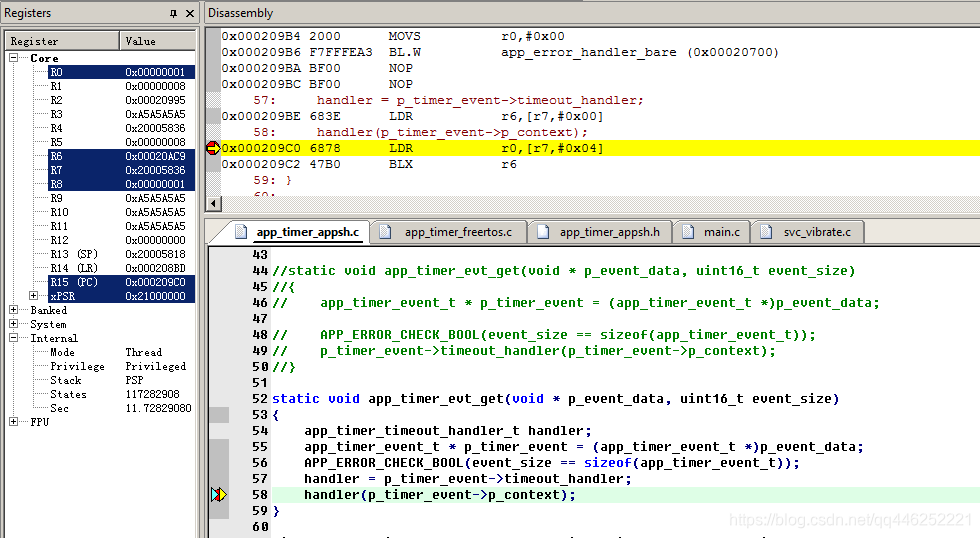980x538 pixels.
Task: Click the Register column header
Action: 62,41
